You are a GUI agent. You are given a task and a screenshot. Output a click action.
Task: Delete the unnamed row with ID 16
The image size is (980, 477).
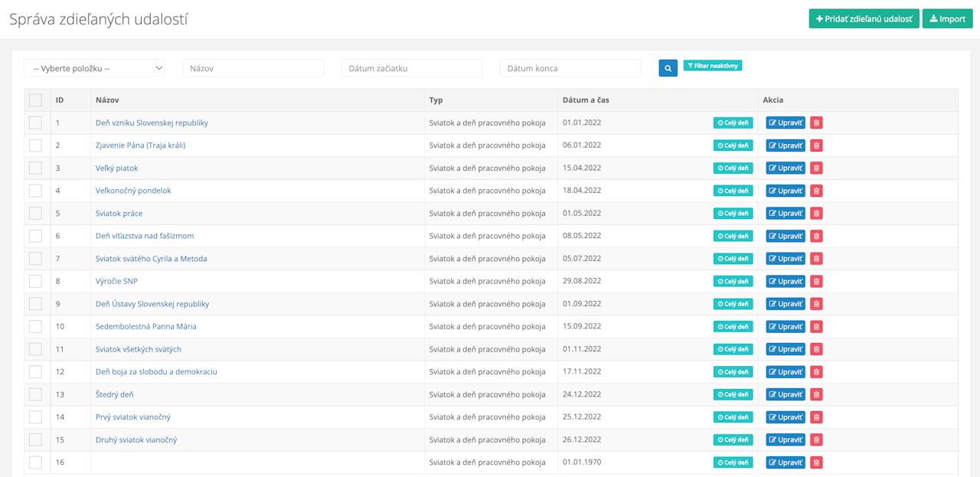point(816,462)
